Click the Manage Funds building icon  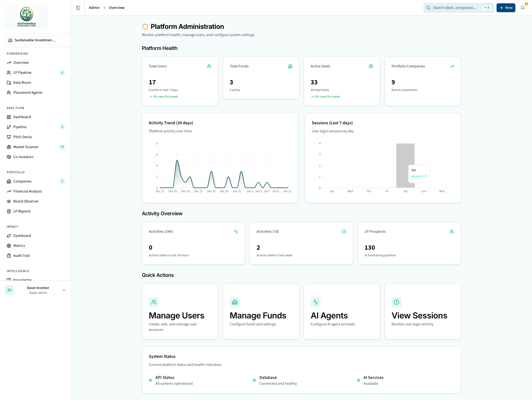[x=235, y=302]
